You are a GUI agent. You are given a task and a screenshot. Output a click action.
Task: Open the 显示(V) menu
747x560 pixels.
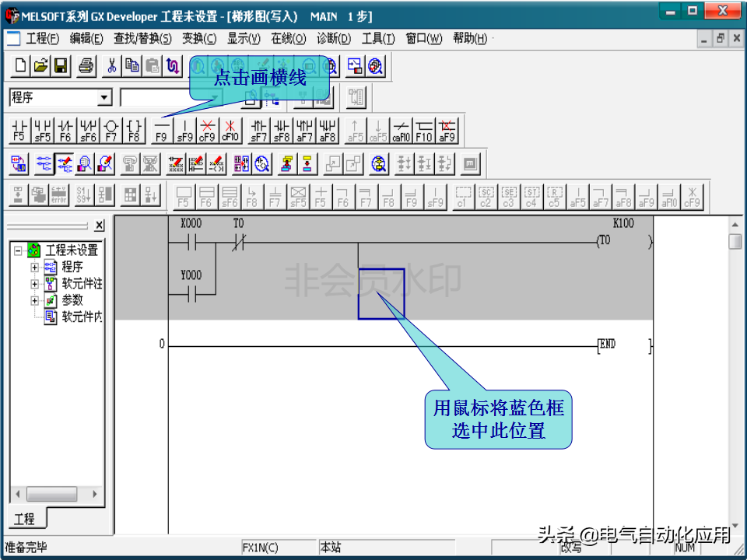point(244,39)
